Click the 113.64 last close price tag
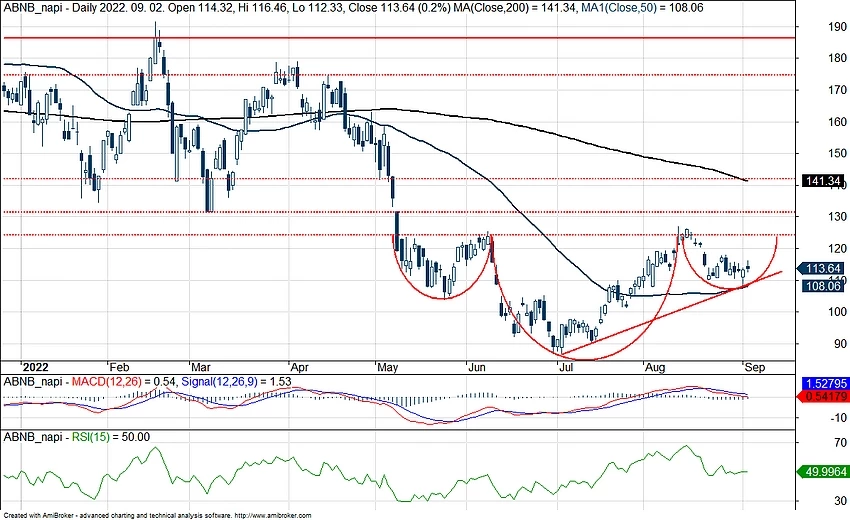The width and height of the screenshot is (850, 520). click(822, 269)
